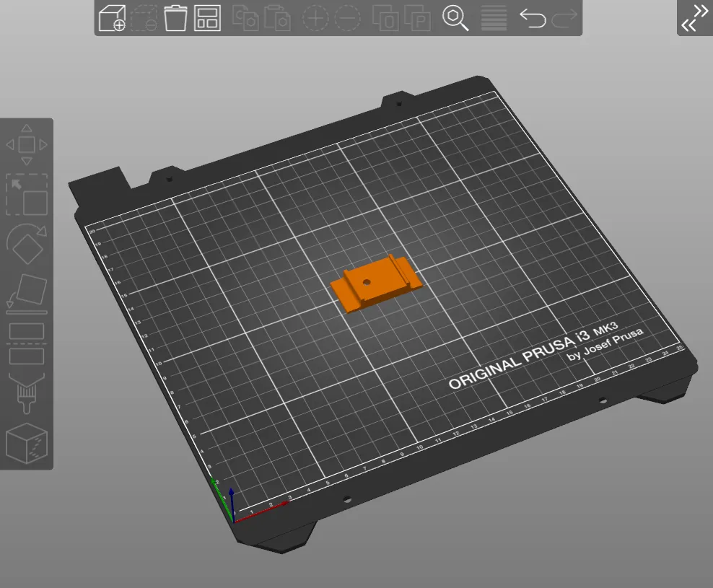713x588 pixels.
Task: Toggle variable layer height icon
Action: 494,18
